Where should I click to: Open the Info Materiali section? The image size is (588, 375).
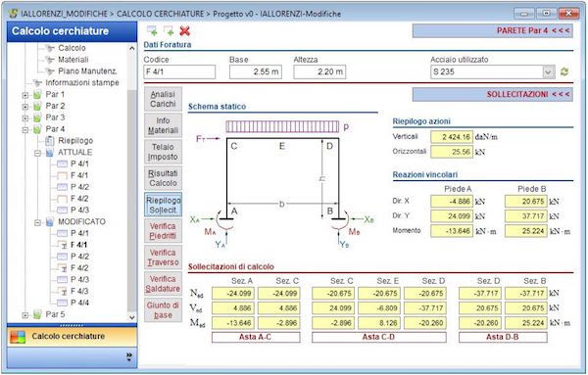tap(163, 125)
